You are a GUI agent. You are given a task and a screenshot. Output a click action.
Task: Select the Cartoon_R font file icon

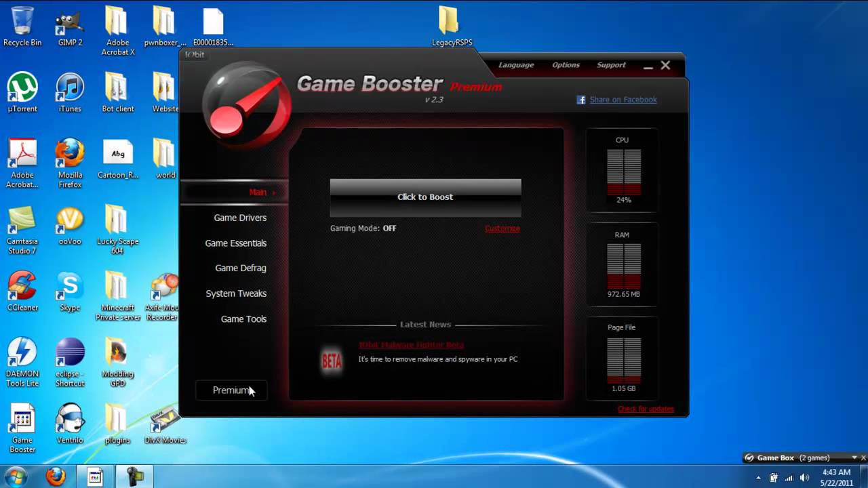[x=118, y=159]
